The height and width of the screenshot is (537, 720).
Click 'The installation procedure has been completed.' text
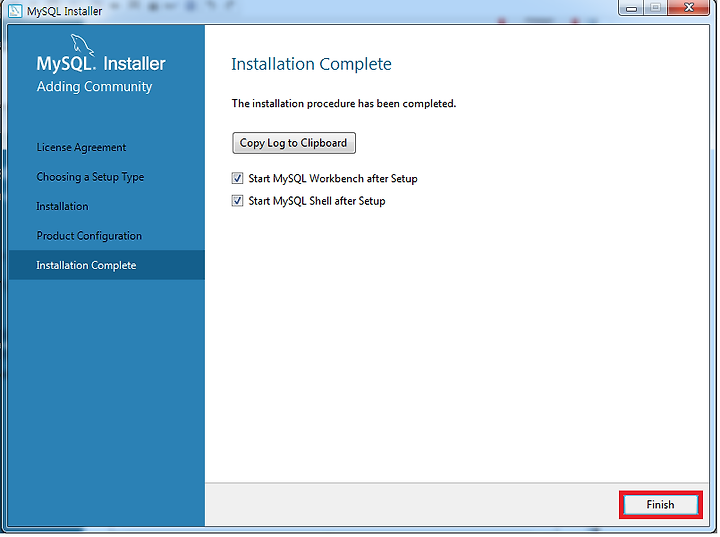point(345,104)
